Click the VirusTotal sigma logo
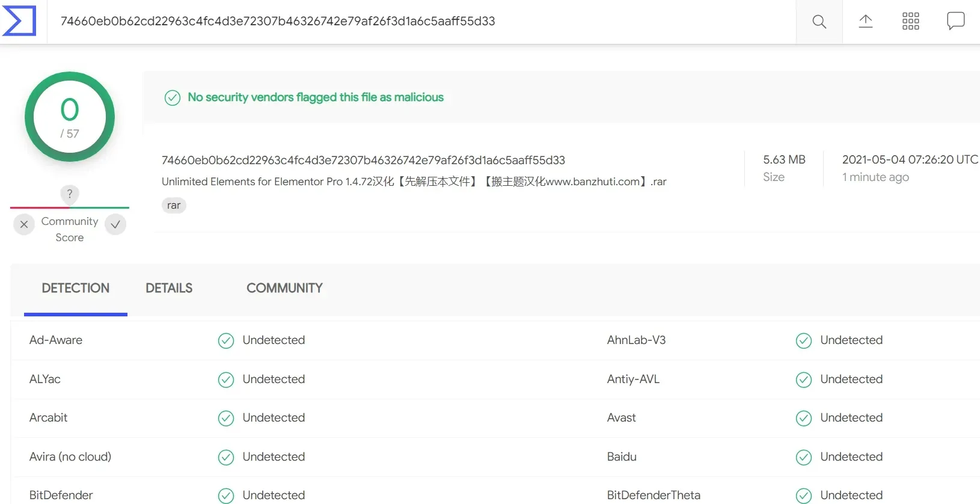980x504 pixels. coord(19,21)
